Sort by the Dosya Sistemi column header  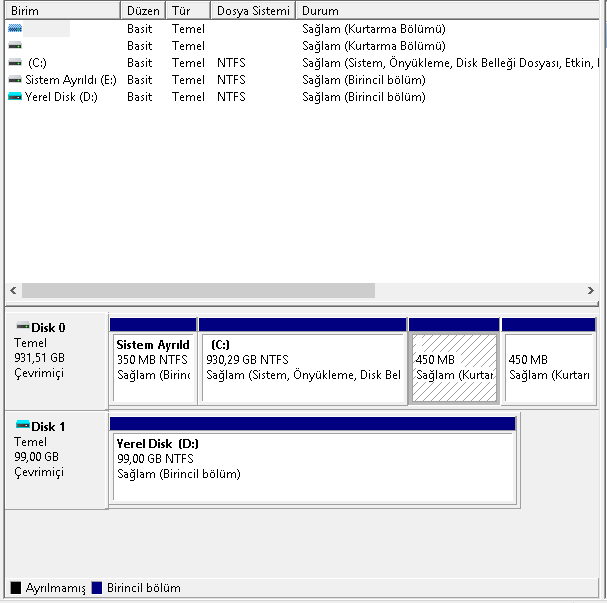[x=253, y=11]
